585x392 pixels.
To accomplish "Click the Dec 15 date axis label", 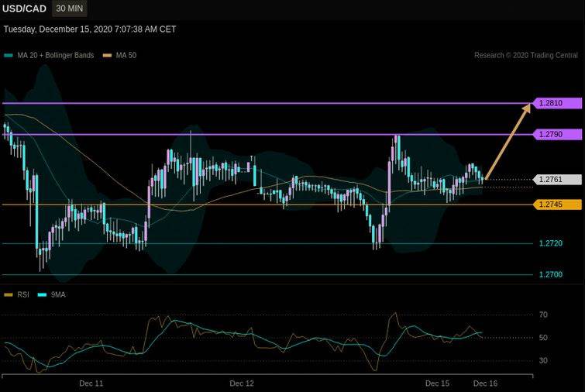I will click(437, 383).
